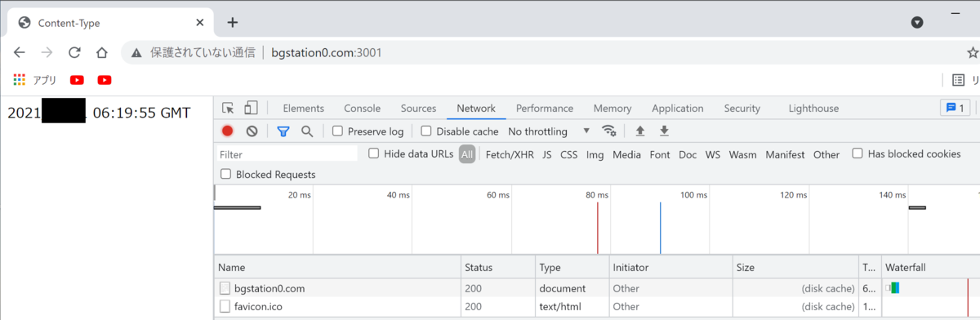Click the network Filter text field
Screen dimensions: 980x320
tap(287, 154)
